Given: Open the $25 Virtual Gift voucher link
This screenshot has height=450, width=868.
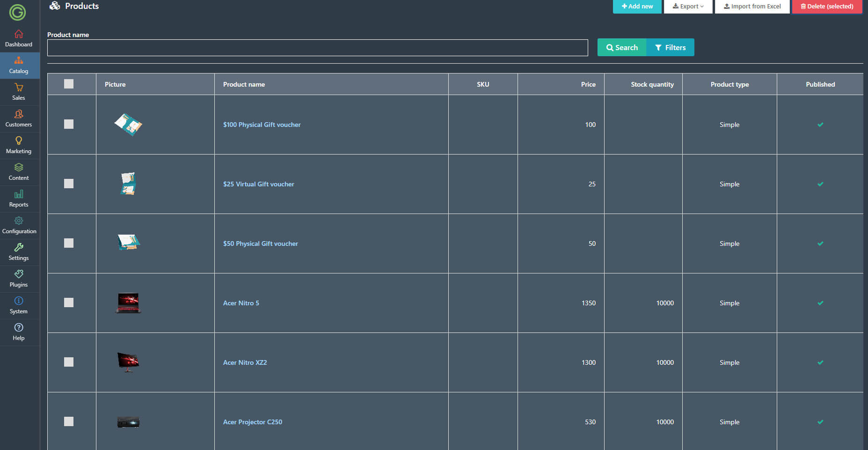Looking at the screenshot, I should point(258,184).
